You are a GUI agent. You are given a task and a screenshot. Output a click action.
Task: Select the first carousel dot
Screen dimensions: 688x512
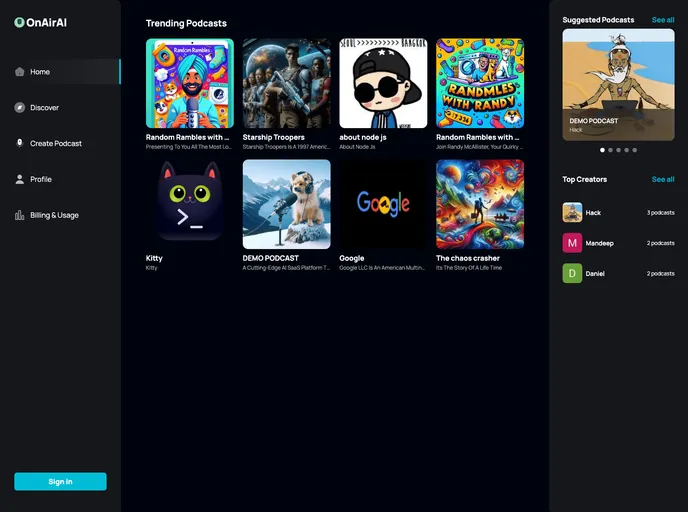tap(602, 150)
